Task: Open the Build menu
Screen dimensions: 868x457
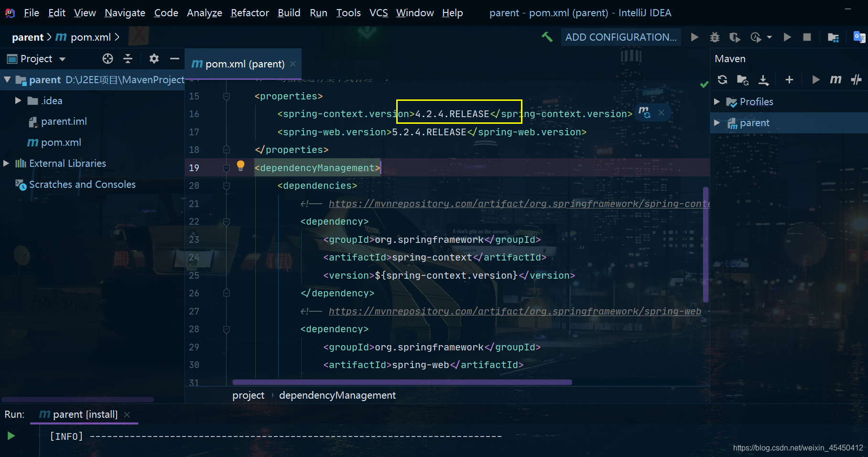Action: (289, 12)
